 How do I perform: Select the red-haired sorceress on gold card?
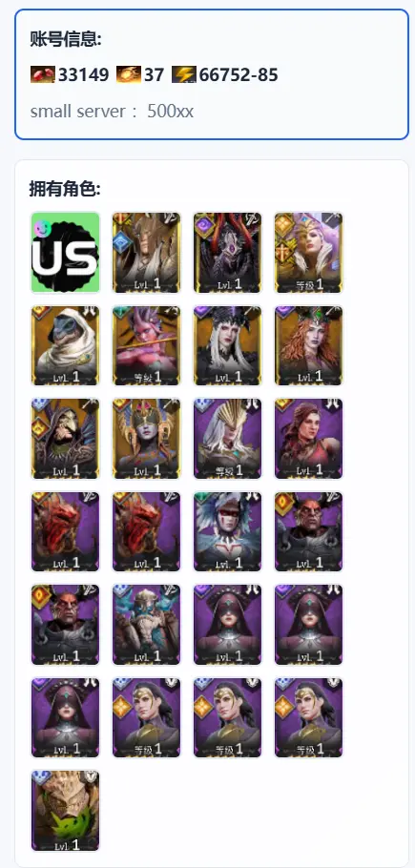tap(309, 345)
